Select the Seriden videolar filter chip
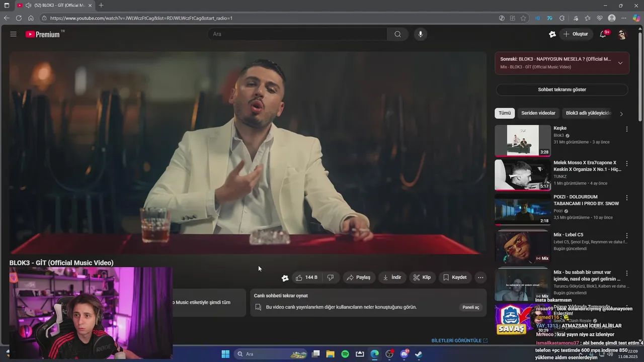This screenshot has height=362, width=644. pyautogui.click(x=538, y=113)
